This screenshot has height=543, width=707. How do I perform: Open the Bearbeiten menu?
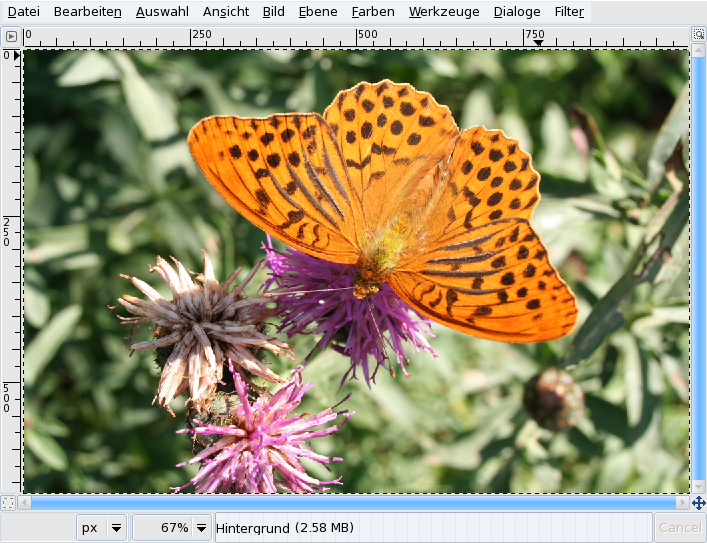[87, 12]
